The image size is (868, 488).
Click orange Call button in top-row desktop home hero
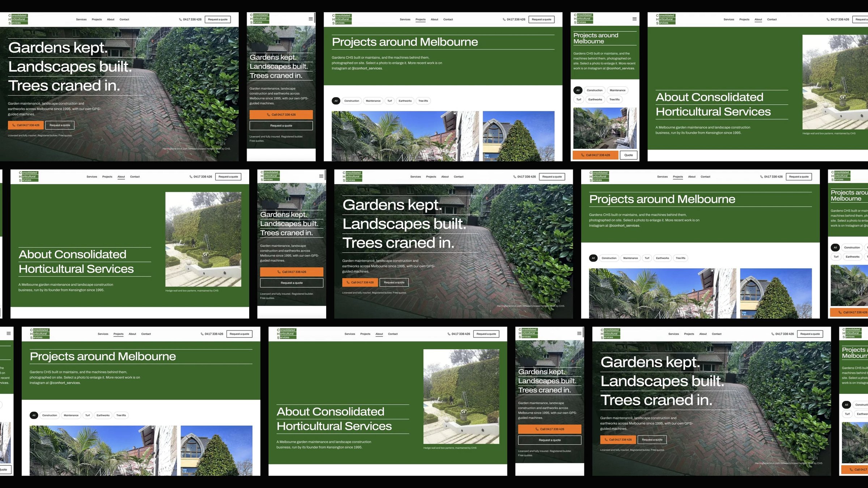click(26, 125)
